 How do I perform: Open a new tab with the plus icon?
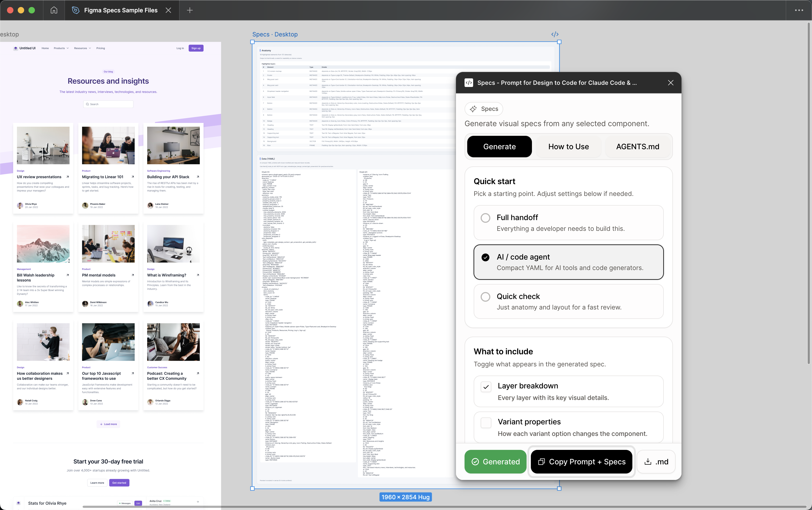click(x=190, y=10)
